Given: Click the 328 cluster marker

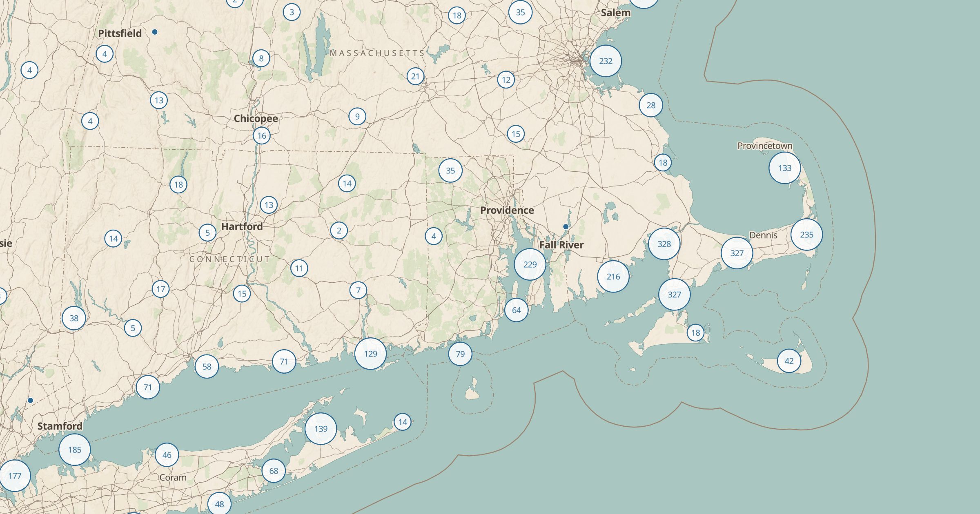Looking at the screenshot, I should pyautogui.click(x=664, y=244).
